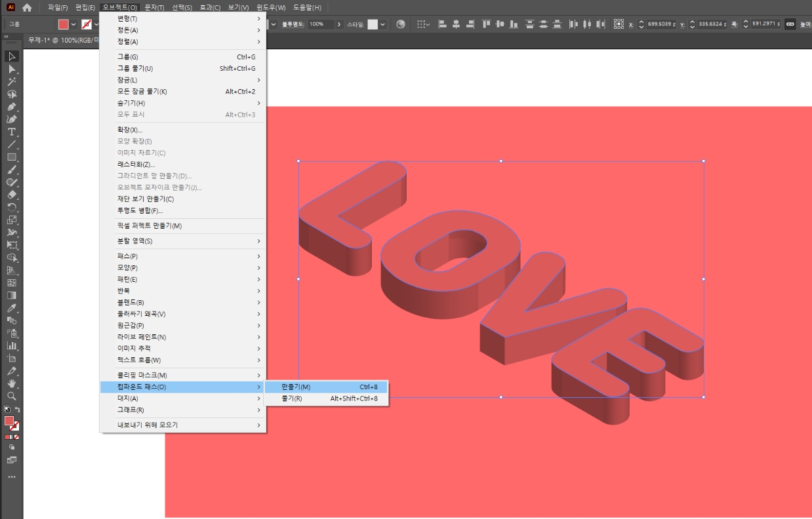Click Edit Toolbar three-dots button

[x=12, y=477]
